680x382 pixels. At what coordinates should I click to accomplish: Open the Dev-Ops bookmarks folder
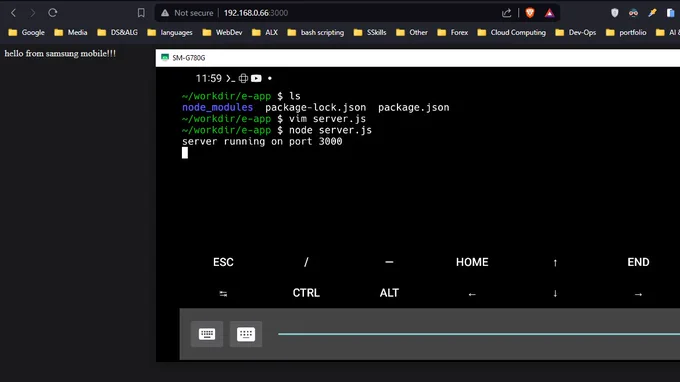(x=576, y=33)
